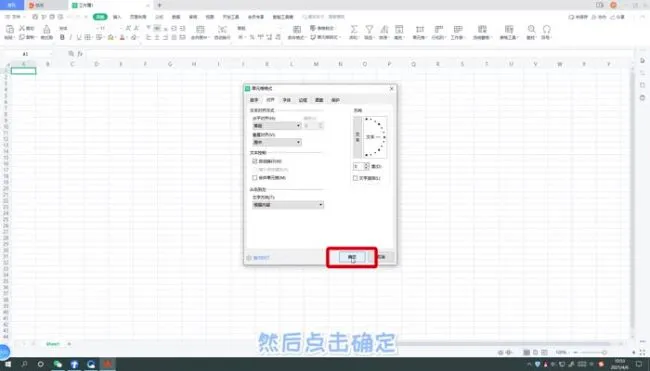Click the Name Box showing A1
The image size is (650, 371).
(26, 54)
